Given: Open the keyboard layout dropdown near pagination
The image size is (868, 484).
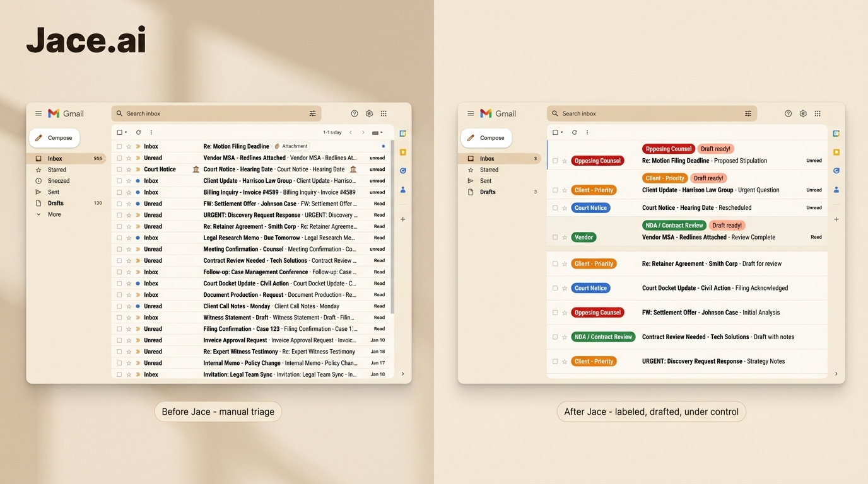Looking at the screenshot, I should pos(377,132).
